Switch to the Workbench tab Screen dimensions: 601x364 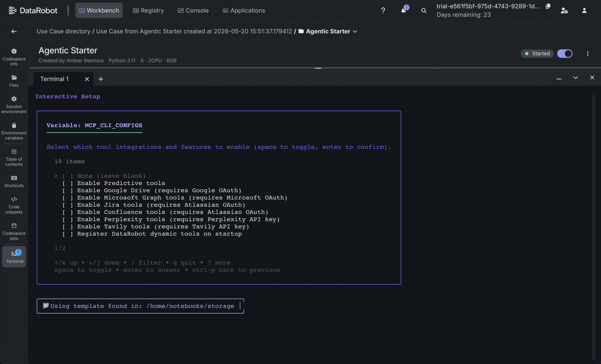[x=99, y=11]
